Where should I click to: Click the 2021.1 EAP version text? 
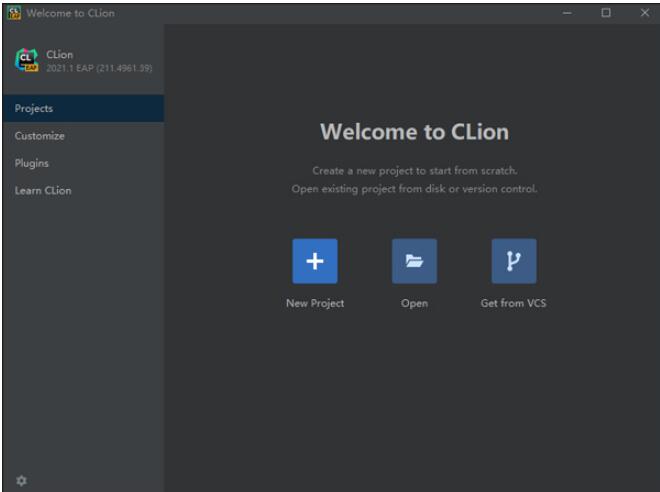(99, 68)
